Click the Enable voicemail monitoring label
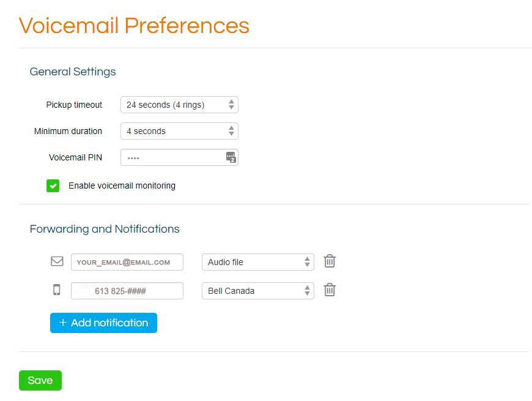Viewport: 532px width, 401px height. [122, 186]
